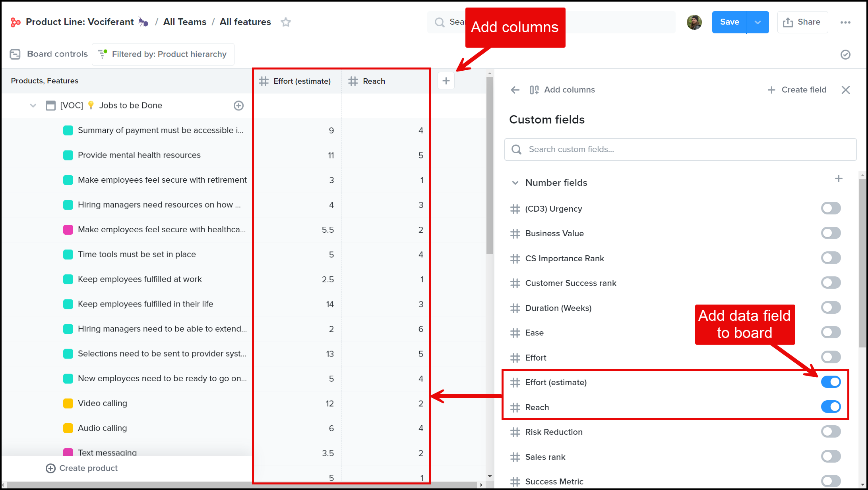Screen dimensions: 868x490
Task: Open the Filtered by: Product hierarchy menu
Action: pos(163,54)
